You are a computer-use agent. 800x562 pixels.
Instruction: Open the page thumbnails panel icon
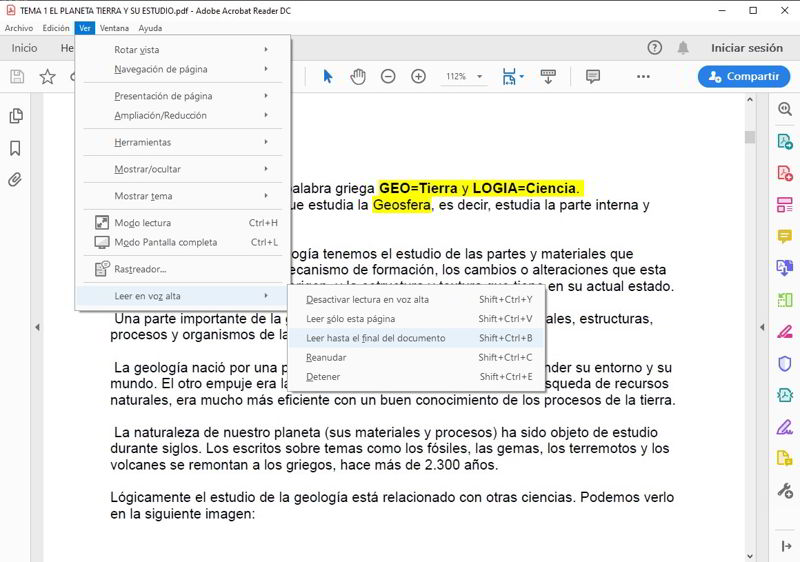pyautogui.click(x=16, y=116)
